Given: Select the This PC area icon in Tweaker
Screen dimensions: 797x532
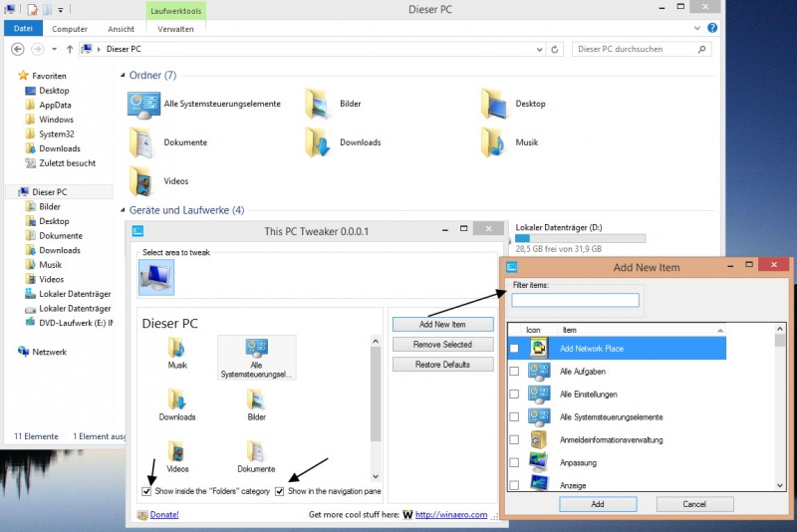Looking at the screenshot, I should [x=156, y=277].
